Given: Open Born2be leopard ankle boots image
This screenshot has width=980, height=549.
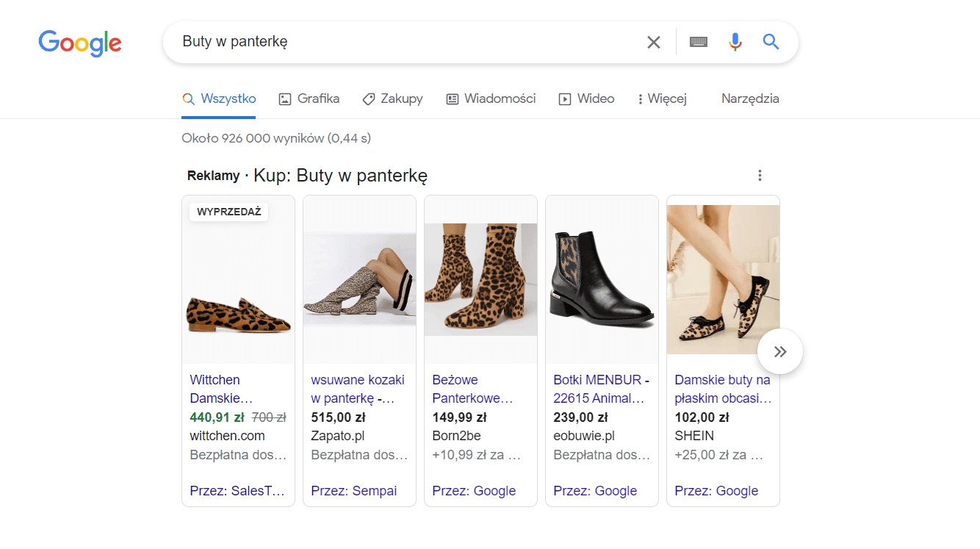Looking at the screenshot, I should [480, 279].
